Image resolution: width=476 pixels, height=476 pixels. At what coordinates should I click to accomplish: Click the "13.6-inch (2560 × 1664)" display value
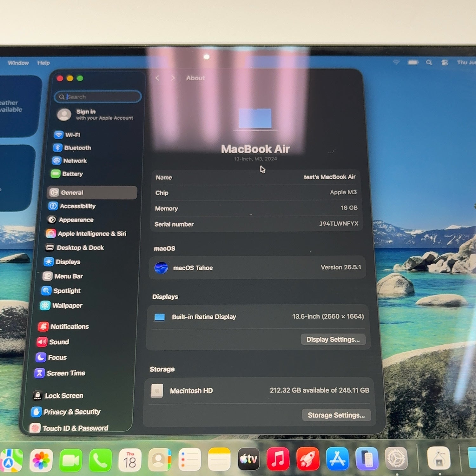click(328, 316)
